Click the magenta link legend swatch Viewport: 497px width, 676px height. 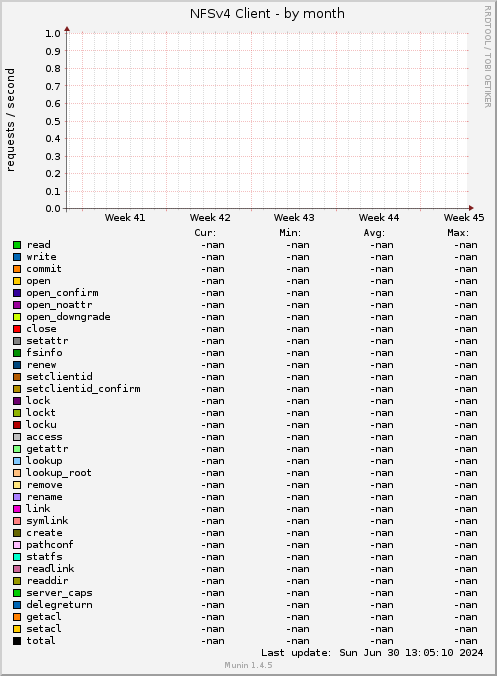tap(17, 509)
